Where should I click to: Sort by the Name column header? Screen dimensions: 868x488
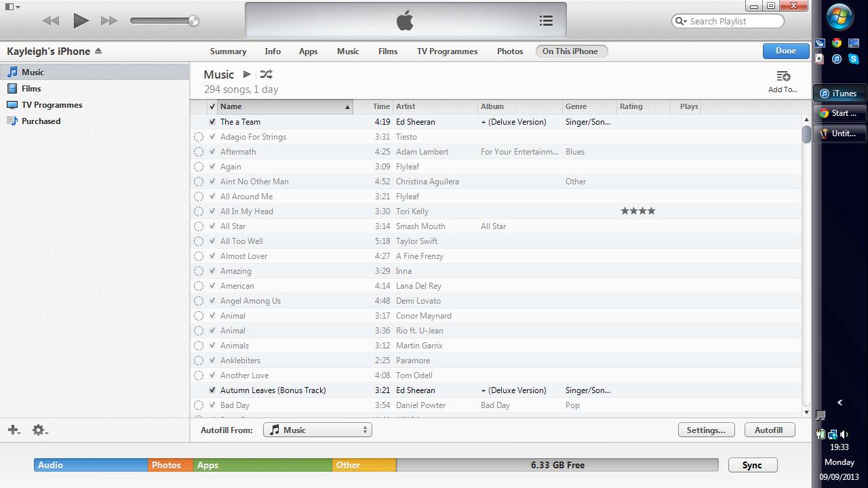click(x=285, y=106)
